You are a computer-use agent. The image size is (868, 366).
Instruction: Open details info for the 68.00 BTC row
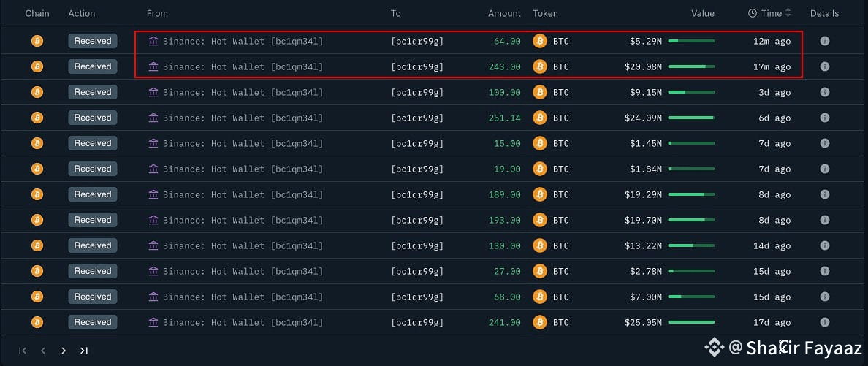tap(824, 297)
